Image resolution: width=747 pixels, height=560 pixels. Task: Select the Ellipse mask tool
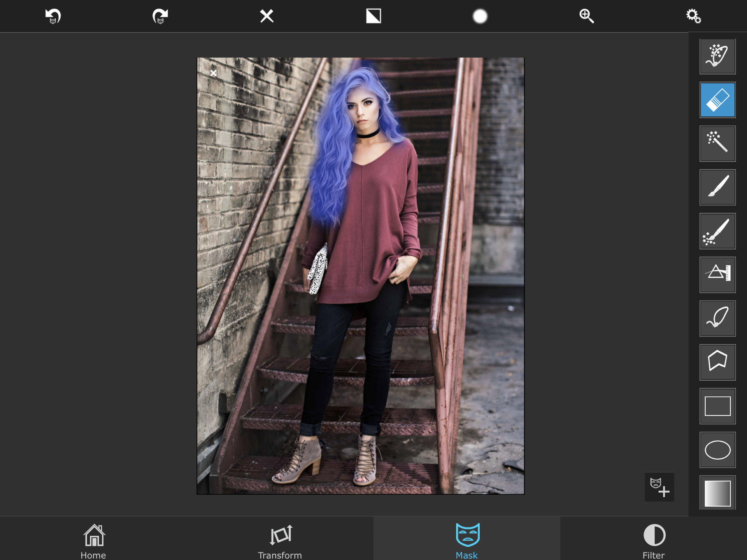pyautogui.click(x=717, y=450)
